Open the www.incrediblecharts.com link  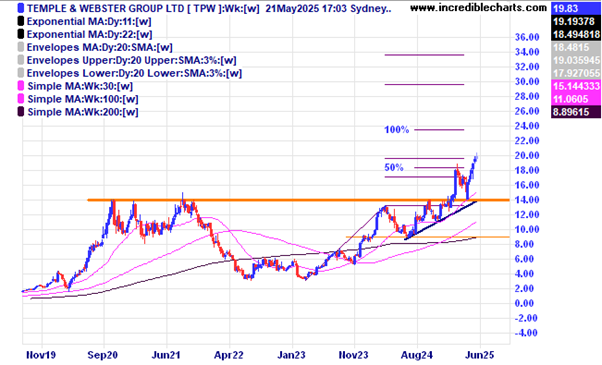coord(478,8)
